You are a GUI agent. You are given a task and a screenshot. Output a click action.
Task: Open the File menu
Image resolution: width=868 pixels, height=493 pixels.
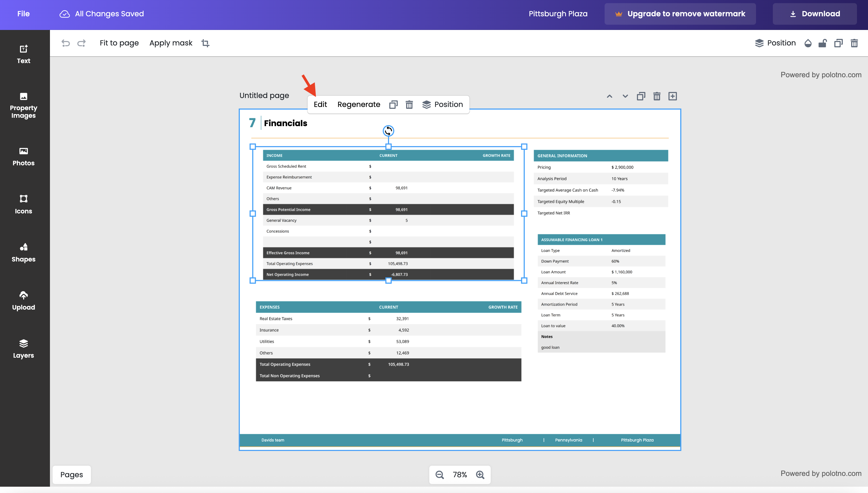click(23, 14)
